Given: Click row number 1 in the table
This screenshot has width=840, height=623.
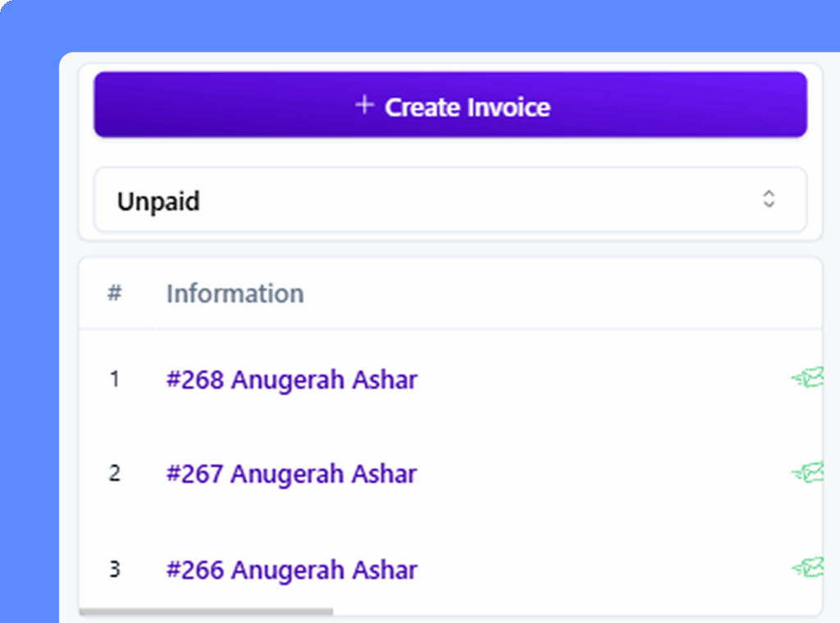Looking at the screenshot, I should (x=114, y=380).
